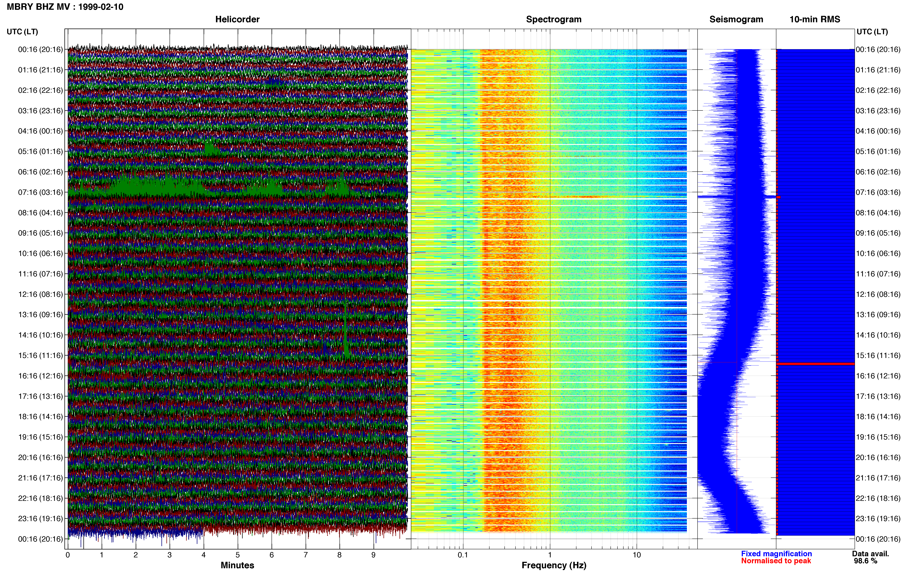
Task: Click the Minutes axis label
Action: (x=237, y=565)
